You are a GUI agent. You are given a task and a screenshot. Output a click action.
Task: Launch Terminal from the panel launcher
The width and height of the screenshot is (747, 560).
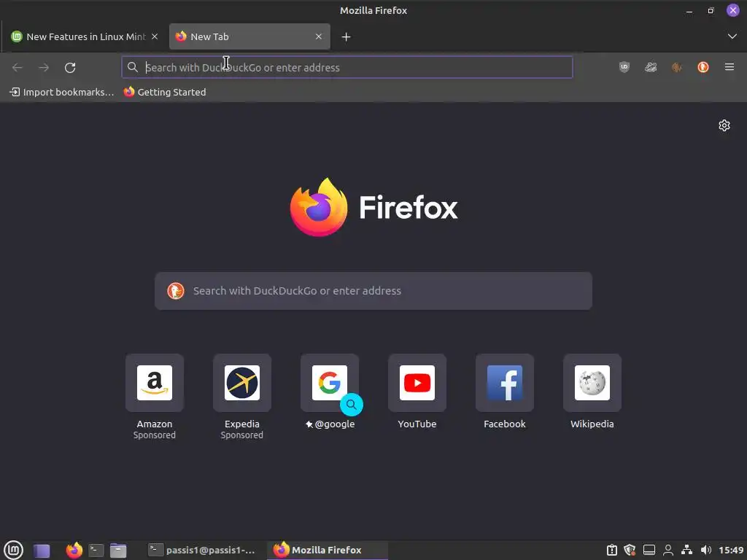click(x=96, y=551)
